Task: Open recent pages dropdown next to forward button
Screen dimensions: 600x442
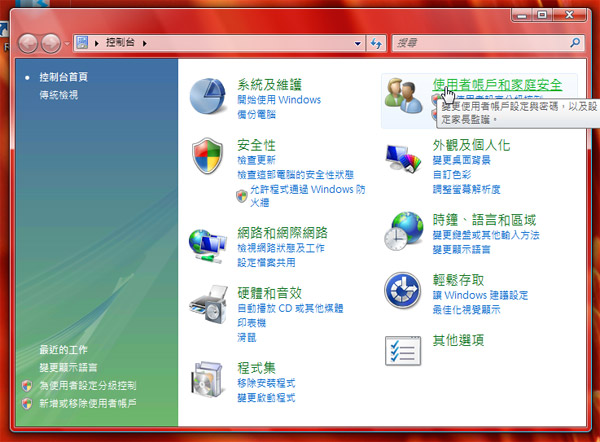Action: 69,44
